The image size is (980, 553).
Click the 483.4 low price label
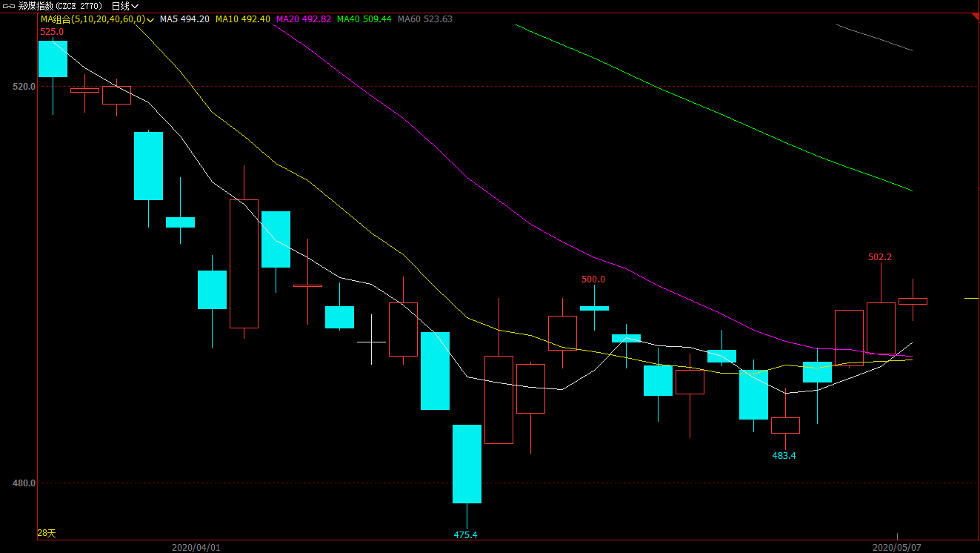coord(784,456)
